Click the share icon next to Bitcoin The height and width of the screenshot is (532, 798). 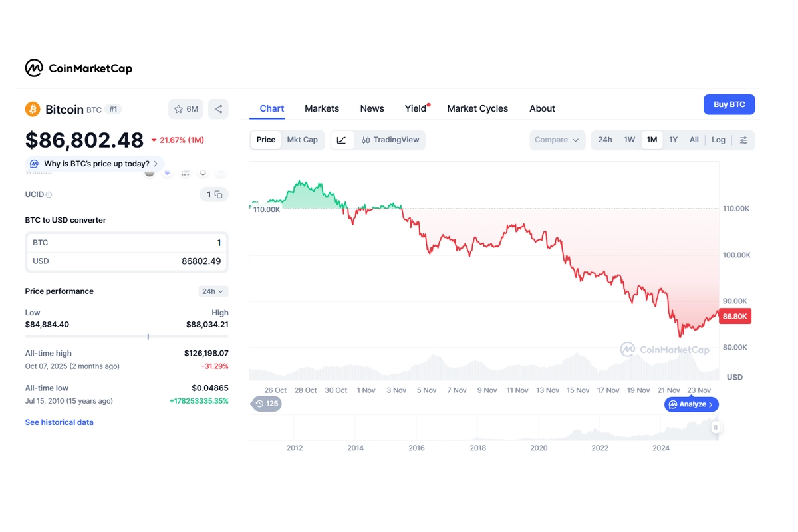218,109
